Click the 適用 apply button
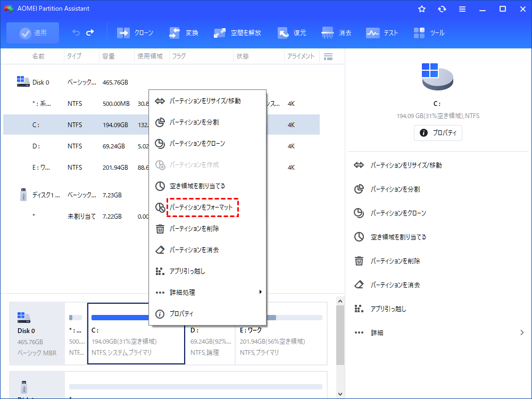Viewport: 532px width, 399px height. pos(34,33)
